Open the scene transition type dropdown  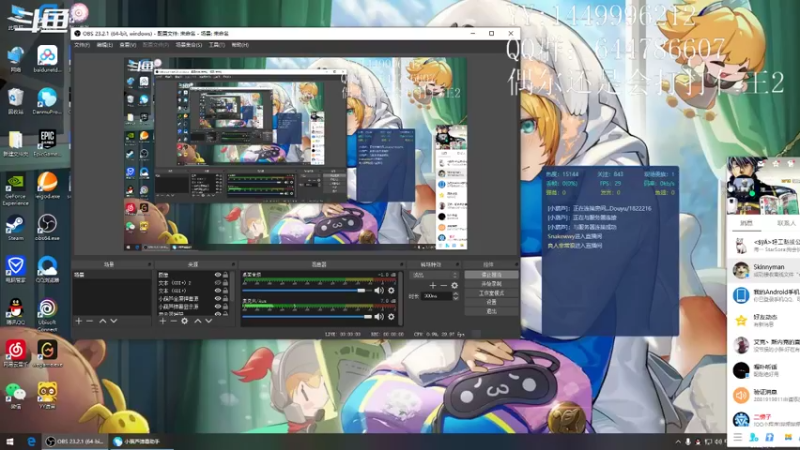coord(434,275)
